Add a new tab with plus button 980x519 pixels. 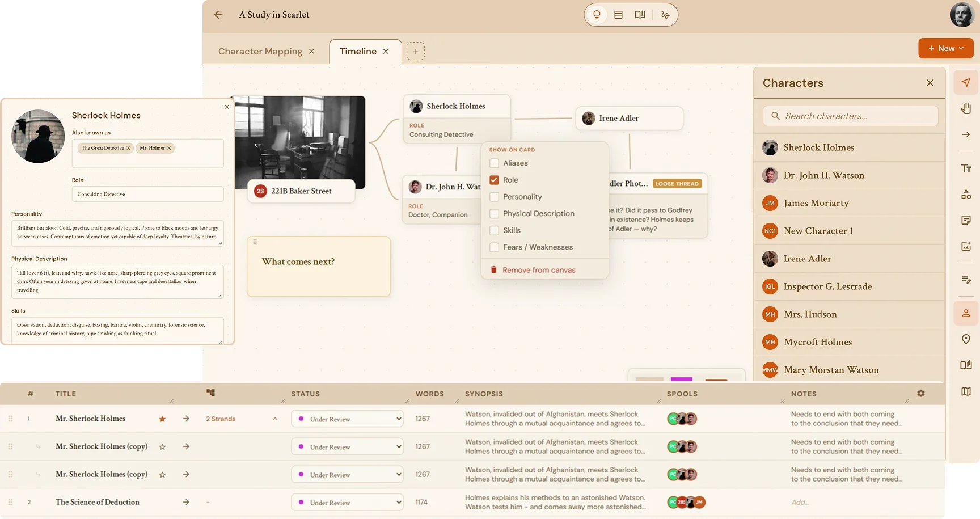pyautogui.click(x=416, y=52)
